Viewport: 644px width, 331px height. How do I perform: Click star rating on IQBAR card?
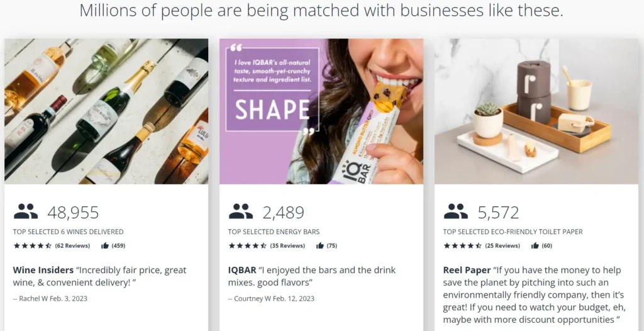[x=248, y=246]
